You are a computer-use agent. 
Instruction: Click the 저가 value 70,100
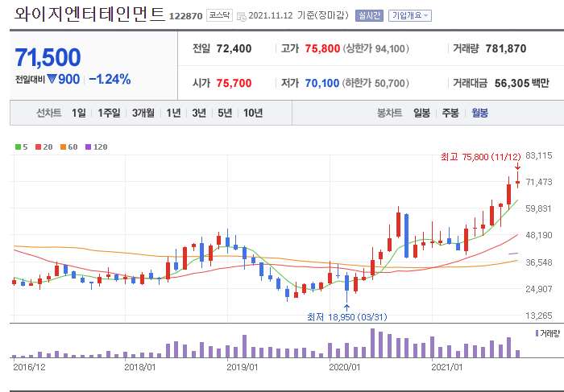pyautogui.click(x=322, y=83)
